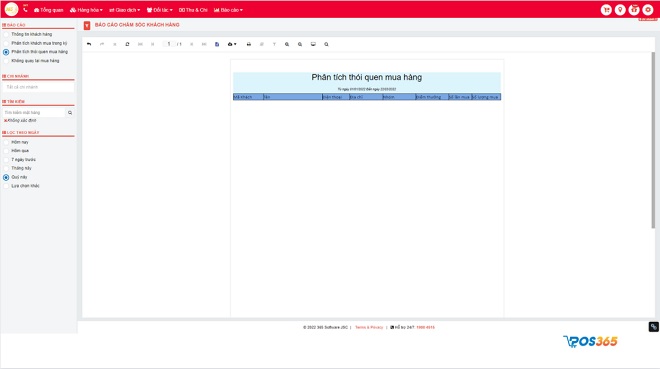Toggle the document map icon

point(262,44)
